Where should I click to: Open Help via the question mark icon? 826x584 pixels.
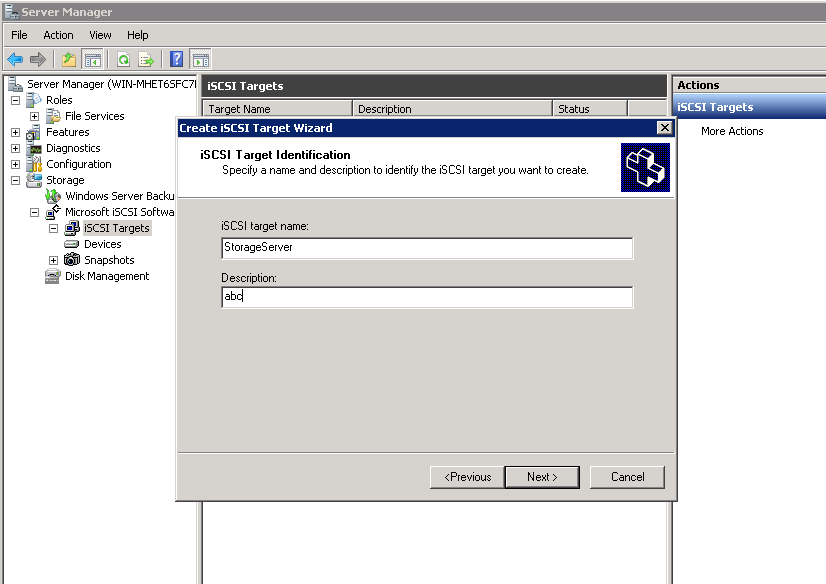coord(177,60)
